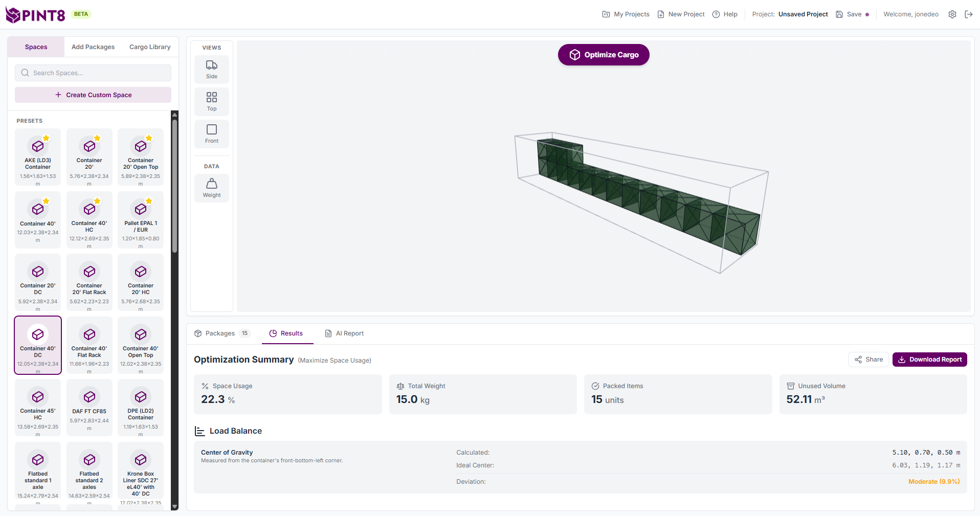The height and width of the screenshot is (516, 980).
Task: Select the Container 20' preset
Action: pos(89,157)
